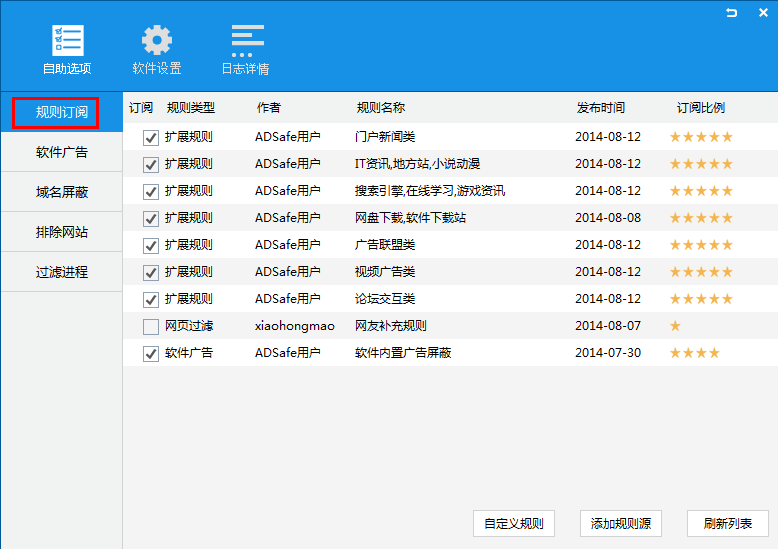
Task: Uncheck the 网盘下载,软件下载站 rule
Action: tap(151, 218)
